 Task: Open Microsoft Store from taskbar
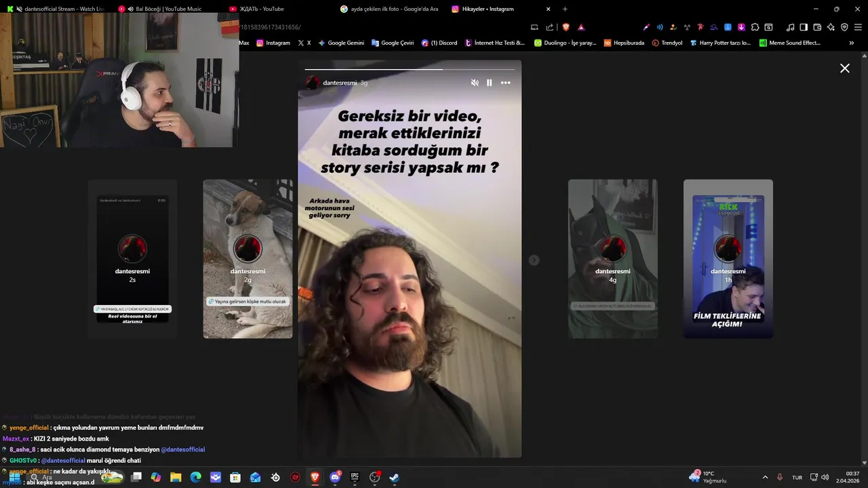coord(235,477)
